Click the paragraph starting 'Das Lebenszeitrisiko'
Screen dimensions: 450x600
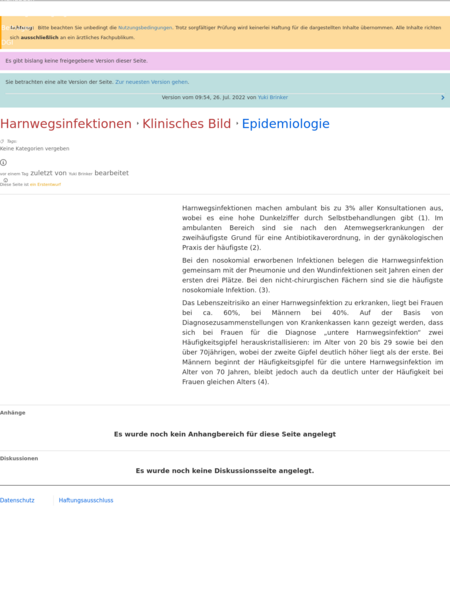(x=313, y=342)
